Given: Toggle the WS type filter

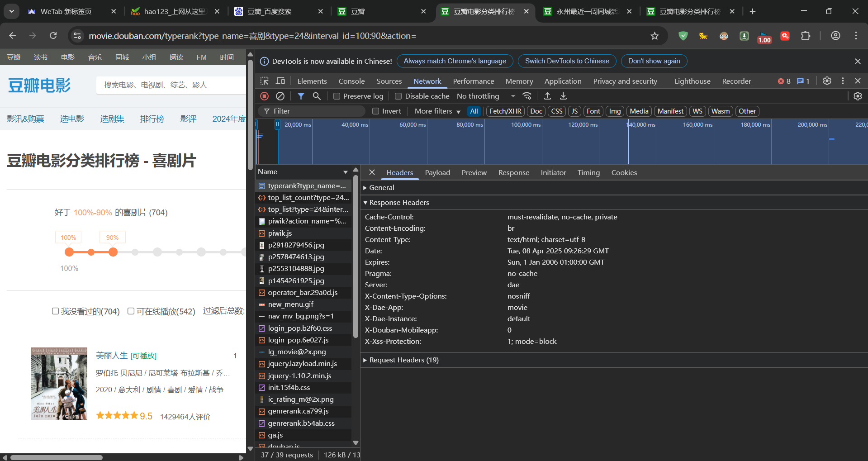Looking at the screenshot, I should point(697,111).
